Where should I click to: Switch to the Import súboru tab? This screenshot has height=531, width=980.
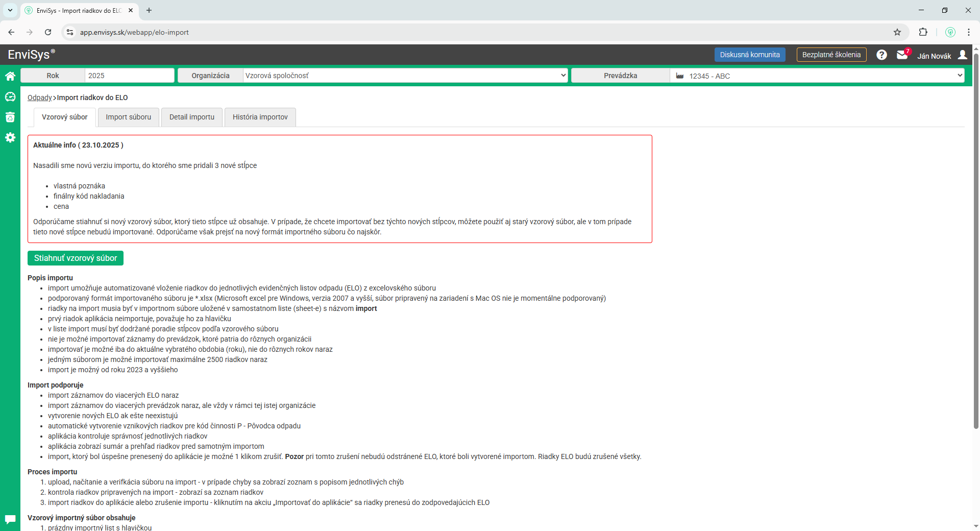click(128, 117)
